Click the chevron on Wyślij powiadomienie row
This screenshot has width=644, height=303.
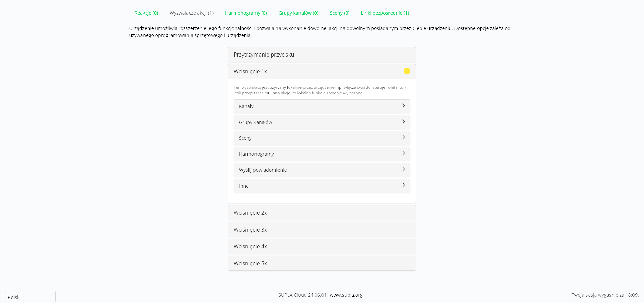[x=403, y=169]
